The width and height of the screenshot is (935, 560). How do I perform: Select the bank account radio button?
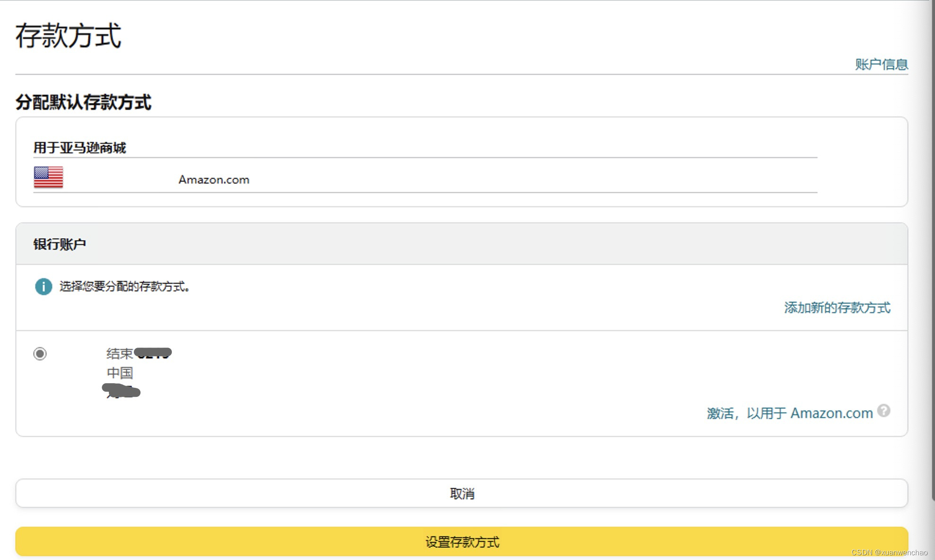(x=40, y=353)
